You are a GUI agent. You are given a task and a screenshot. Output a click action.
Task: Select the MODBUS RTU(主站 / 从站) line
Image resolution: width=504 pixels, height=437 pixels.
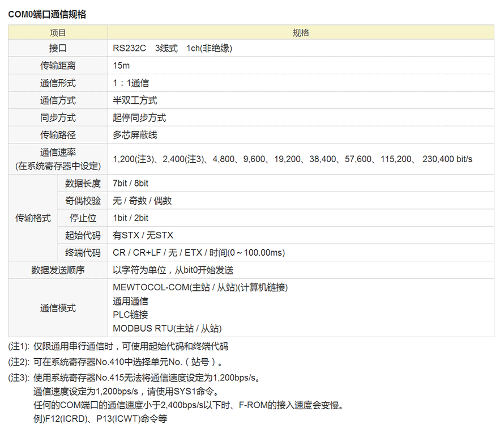(167, 328)
